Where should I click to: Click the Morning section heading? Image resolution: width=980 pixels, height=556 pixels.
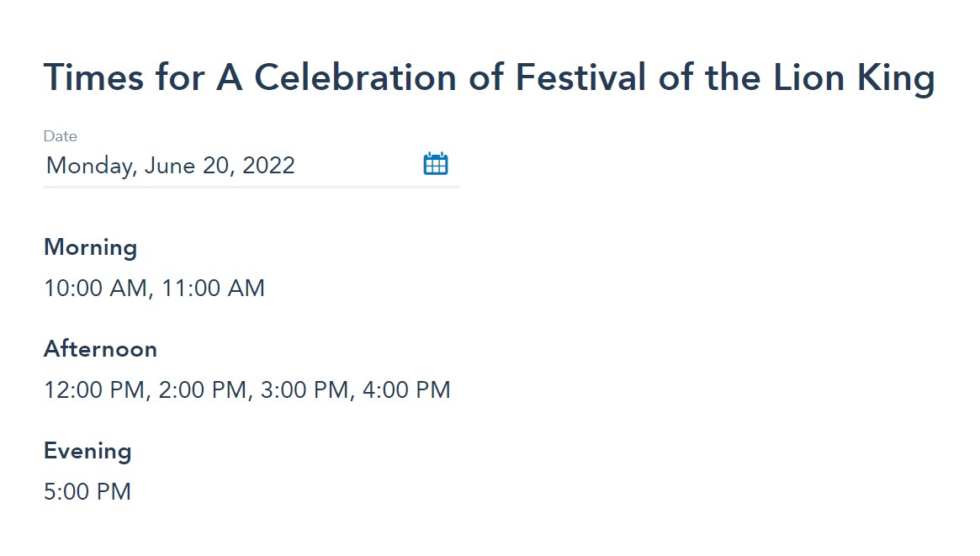[91, 248]
